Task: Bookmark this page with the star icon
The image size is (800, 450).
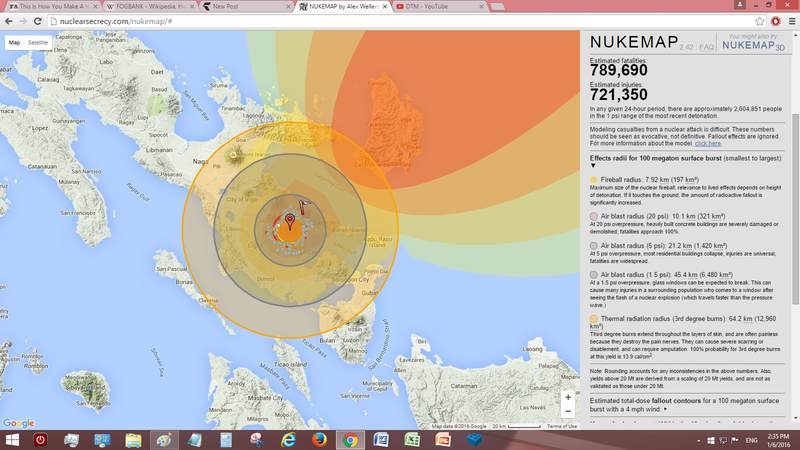Action: (760, 21)
